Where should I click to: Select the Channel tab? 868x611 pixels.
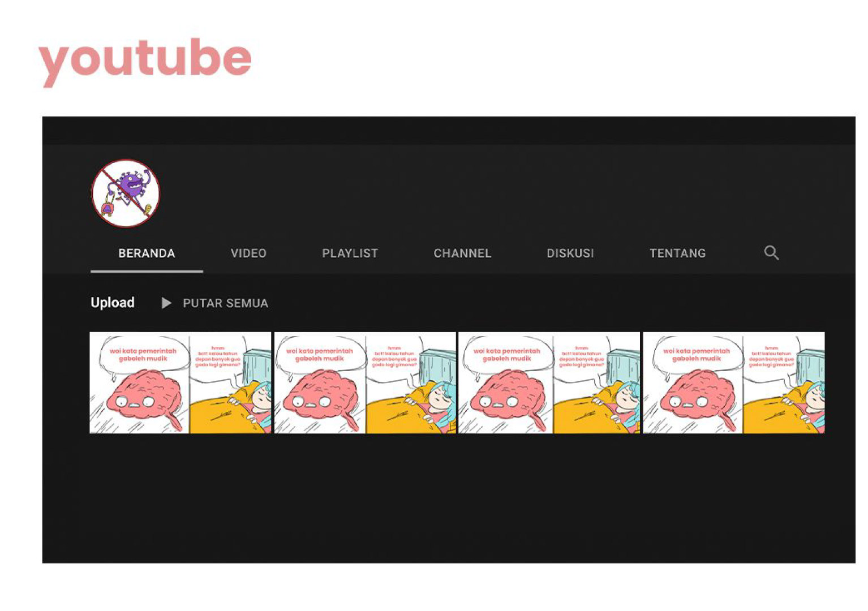pos(462,253)
